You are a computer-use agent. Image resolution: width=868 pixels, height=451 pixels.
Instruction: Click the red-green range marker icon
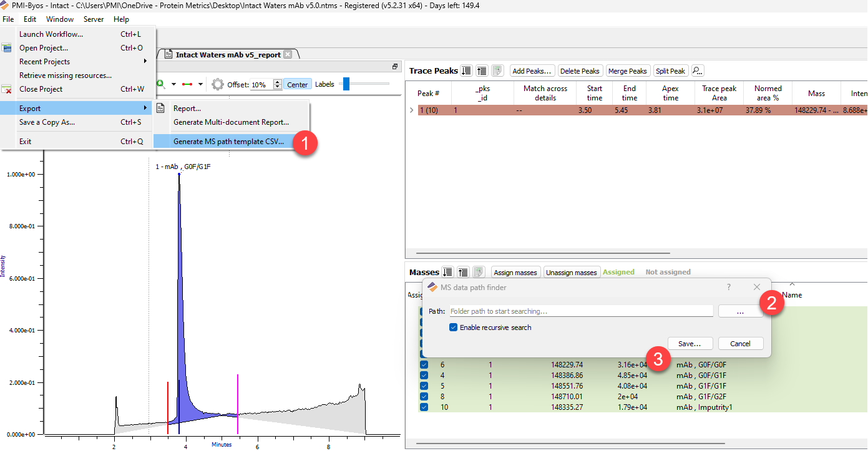click(187, 84)
